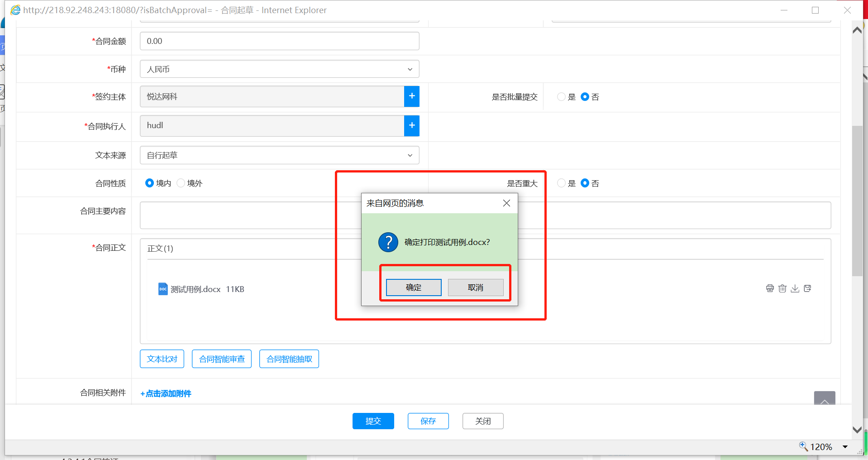Click the 合同智能审查 button
Viewport: 868px width, 460px height.
(x=222, y=359)
